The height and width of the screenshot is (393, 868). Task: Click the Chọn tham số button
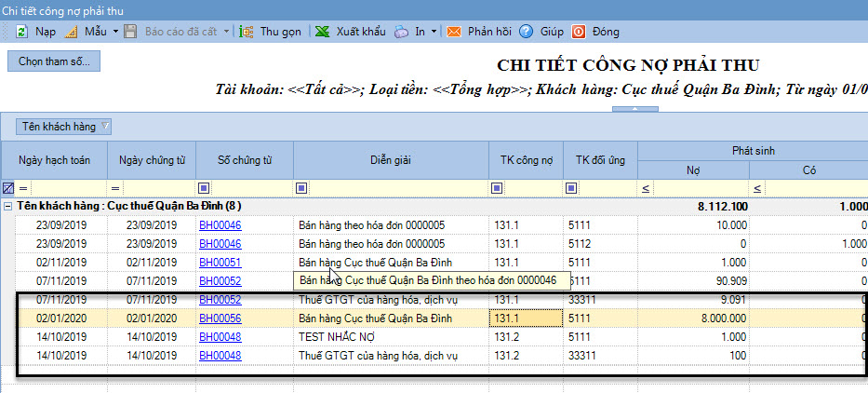point(54,61)
